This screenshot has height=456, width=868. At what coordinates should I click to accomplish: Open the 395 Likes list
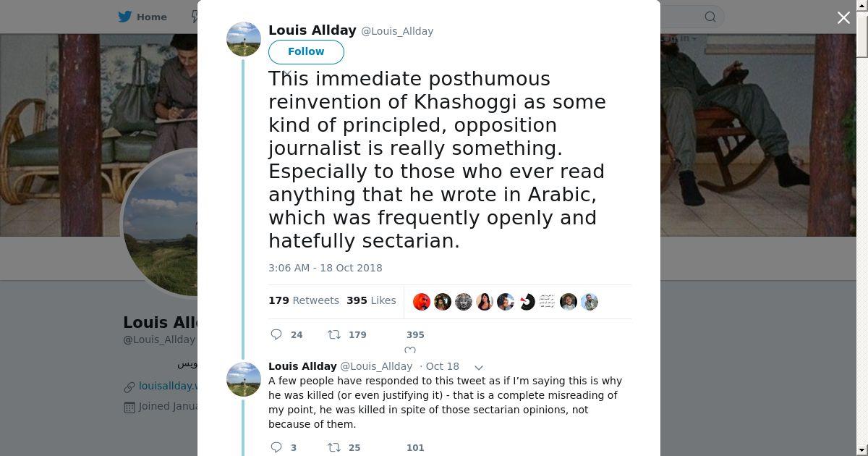tap(371, 300)
